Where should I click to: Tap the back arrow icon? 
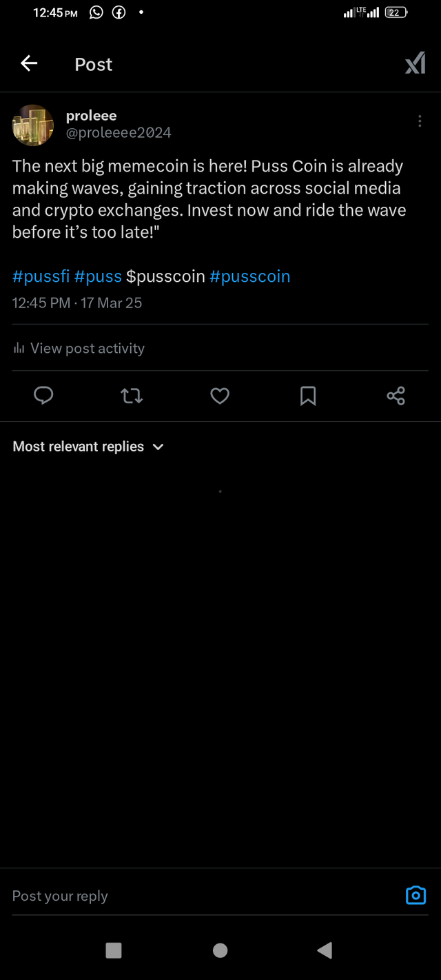click(x=29, y=64)
